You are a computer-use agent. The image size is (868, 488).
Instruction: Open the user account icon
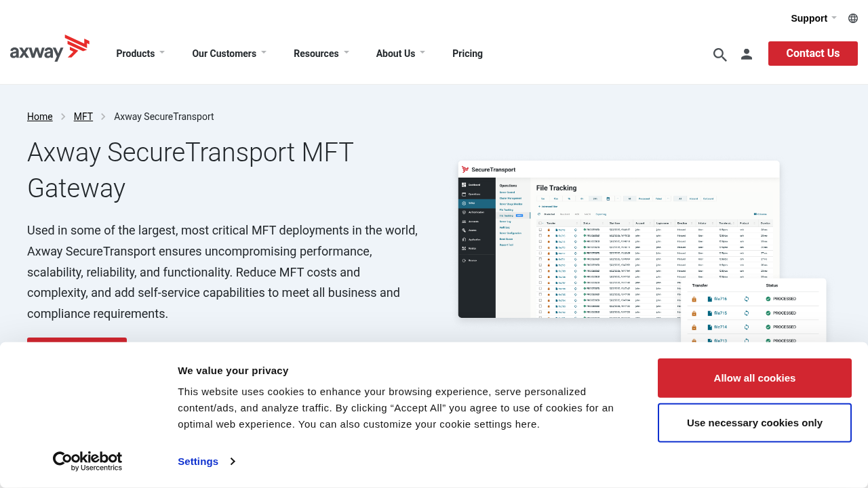pos(747,54)
